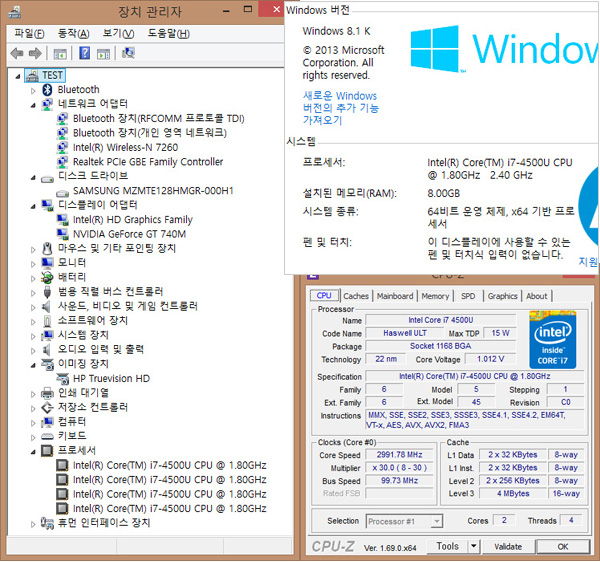The width and height of the screenshot is (600, 562).
Task: Switch to the Graphics tab in CPU-Z
Action: (502, 296)
